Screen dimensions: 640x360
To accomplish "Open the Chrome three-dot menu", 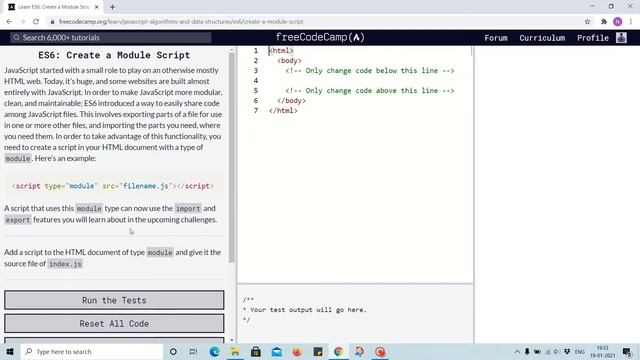I will point(631,22).
